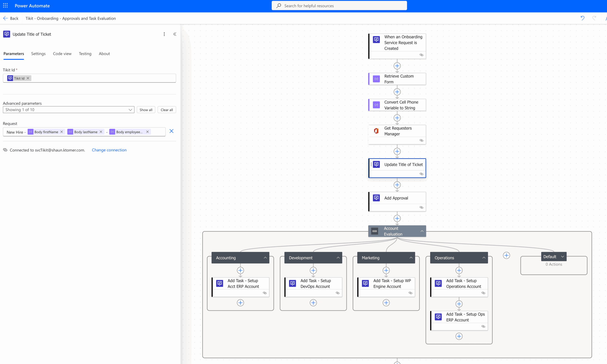Image resolution: width=607 pixels, height=364 pixels.
Task: Remove the Tikit Id token
Action: (x=28, y=78)
